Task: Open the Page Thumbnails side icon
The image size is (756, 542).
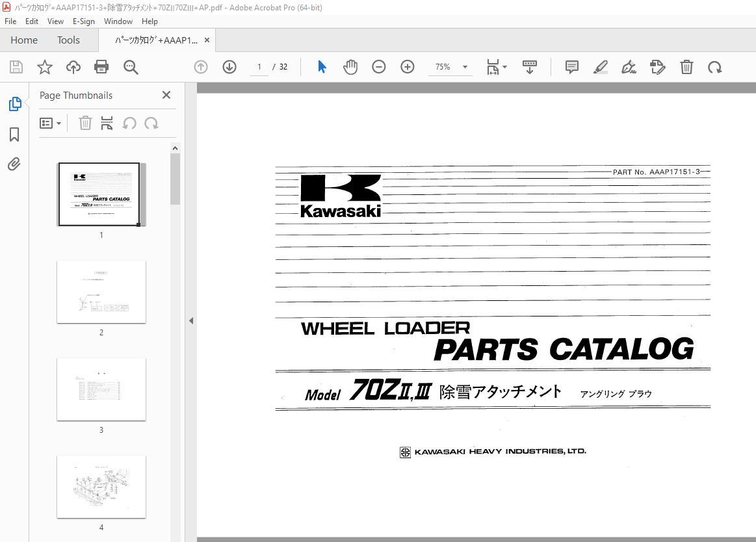Action: click(15, 104)
